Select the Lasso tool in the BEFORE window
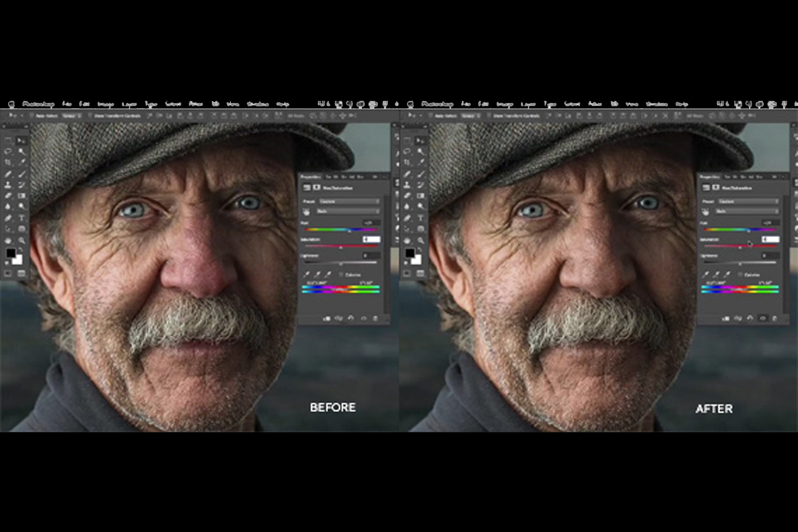 point(9,152)
